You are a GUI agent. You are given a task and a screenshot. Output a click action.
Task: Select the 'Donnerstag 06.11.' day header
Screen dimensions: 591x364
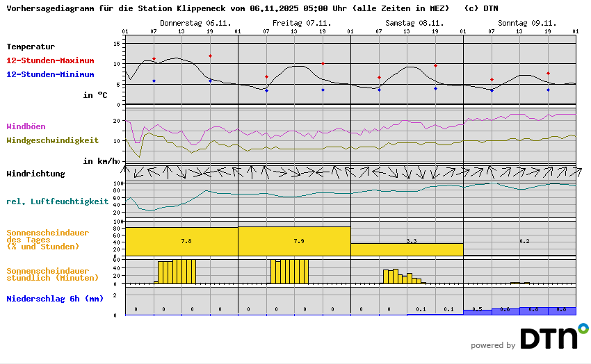(195, 24)
